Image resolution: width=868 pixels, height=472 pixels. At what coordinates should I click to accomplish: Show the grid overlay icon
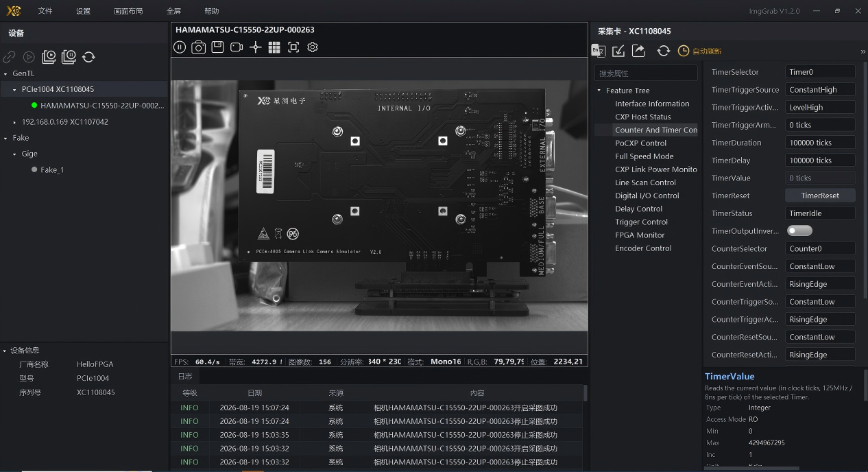click(x=274, y=47)
